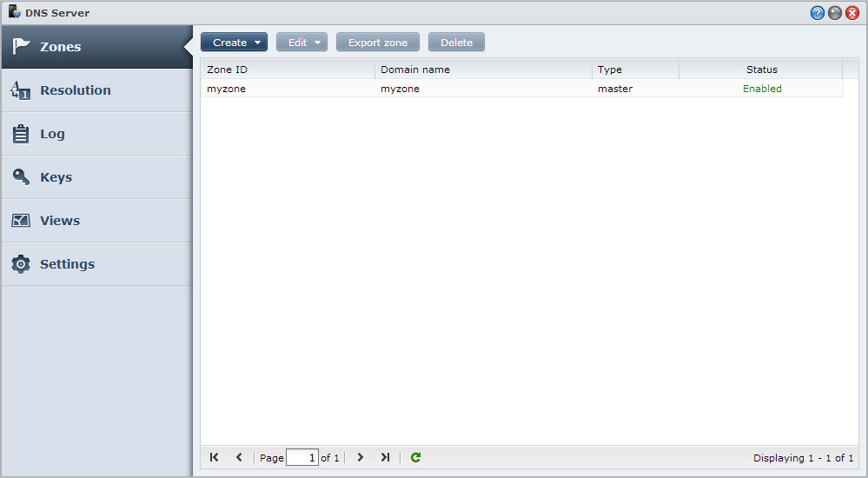
Task: Switch to the Settings tab label
Action: click(x=67, y=264)
